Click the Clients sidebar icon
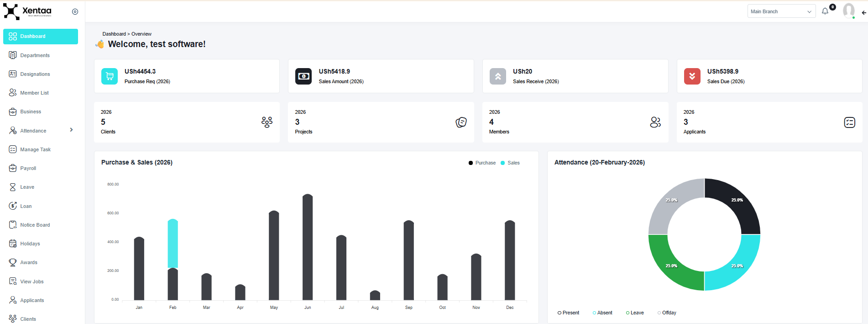The height and width of the screenshot is (324, 868). 13,319
